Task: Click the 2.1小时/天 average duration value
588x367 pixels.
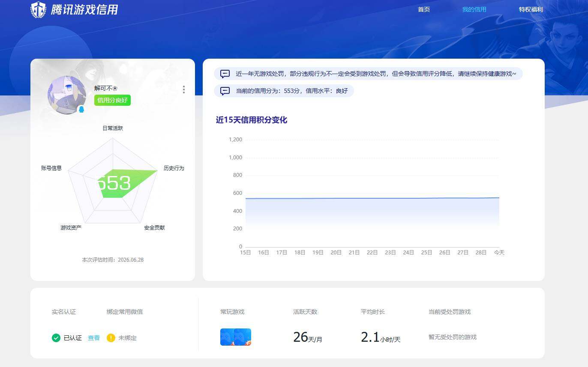Action: (381, 337)
